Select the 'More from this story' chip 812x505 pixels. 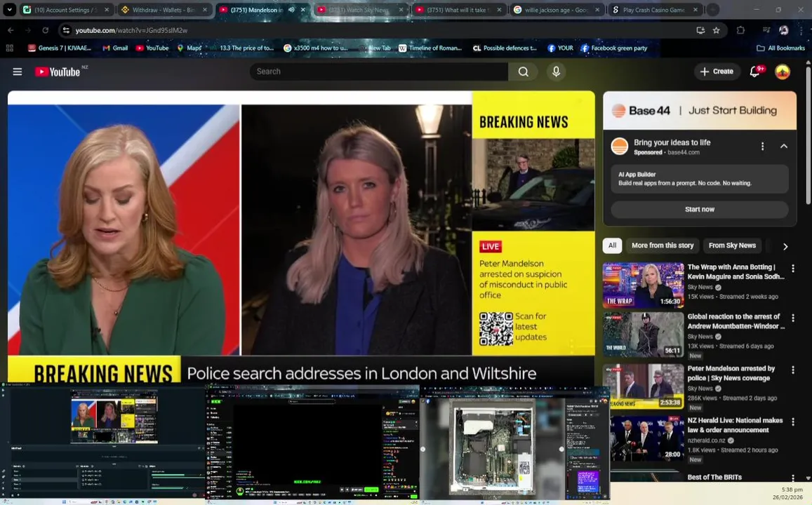point(663,245)
